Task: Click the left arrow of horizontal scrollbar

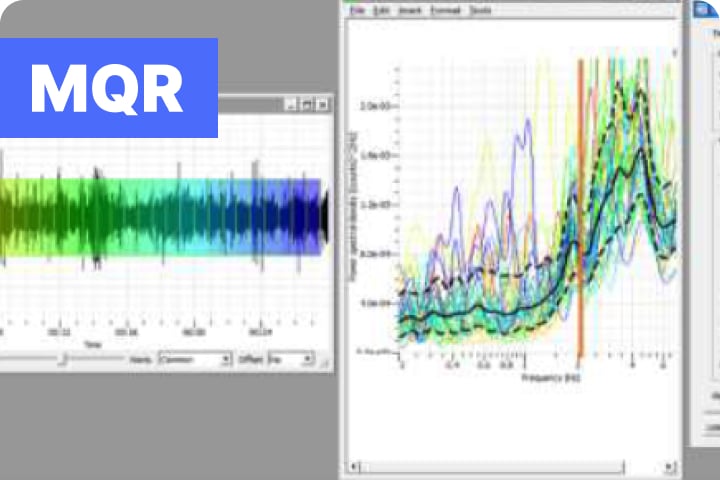Action: 353,467
